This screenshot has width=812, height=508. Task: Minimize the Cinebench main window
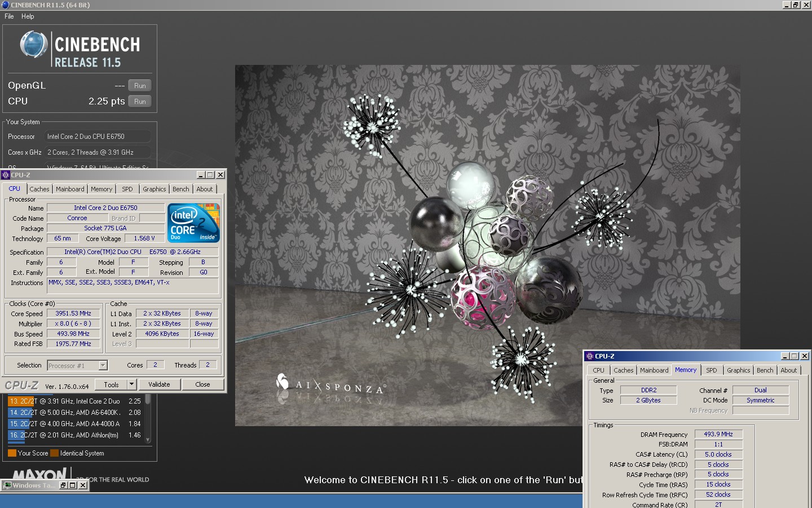787,5
